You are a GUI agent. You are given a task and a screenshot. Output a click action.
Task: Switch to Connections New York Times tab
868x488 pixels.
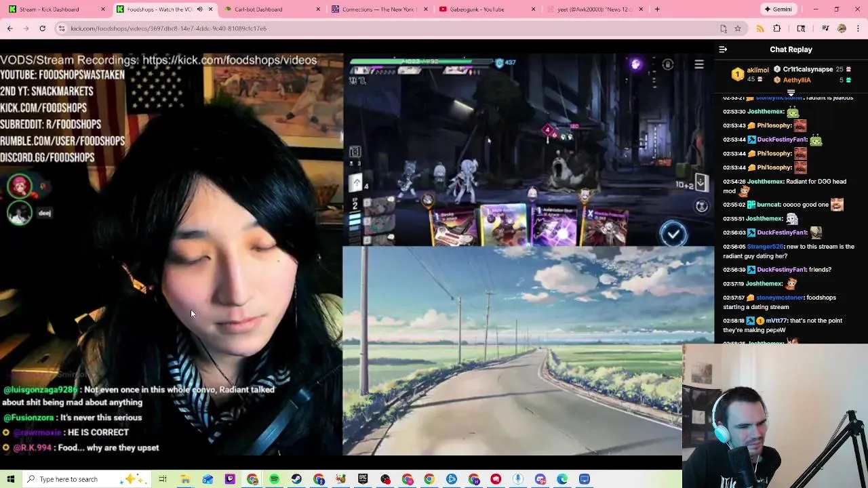pyautogui.click(x=378, y=9)
